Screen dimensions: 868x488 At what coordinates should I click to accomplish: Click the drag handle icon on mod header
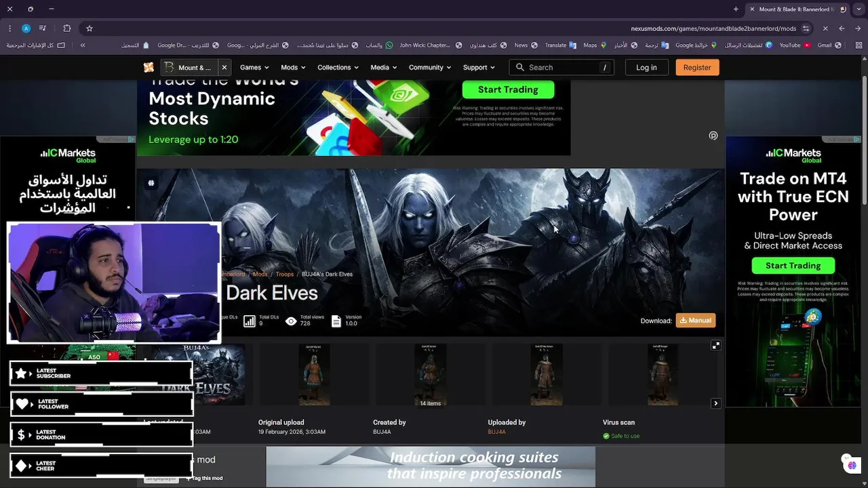pos(151,183)
